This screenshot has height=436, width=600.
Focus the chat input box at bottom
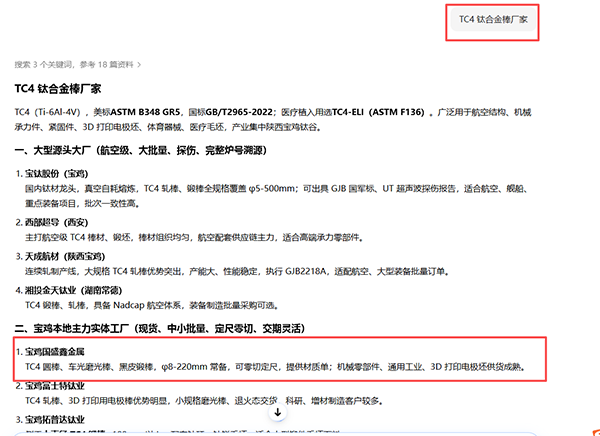[x=276, y=434]
